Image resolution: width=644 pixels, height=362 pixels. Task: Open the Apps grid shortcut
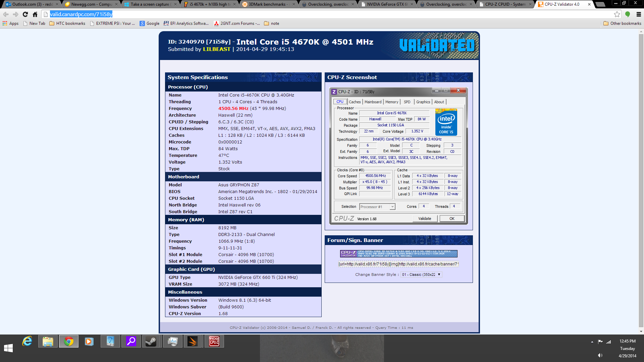pos(10,23)
